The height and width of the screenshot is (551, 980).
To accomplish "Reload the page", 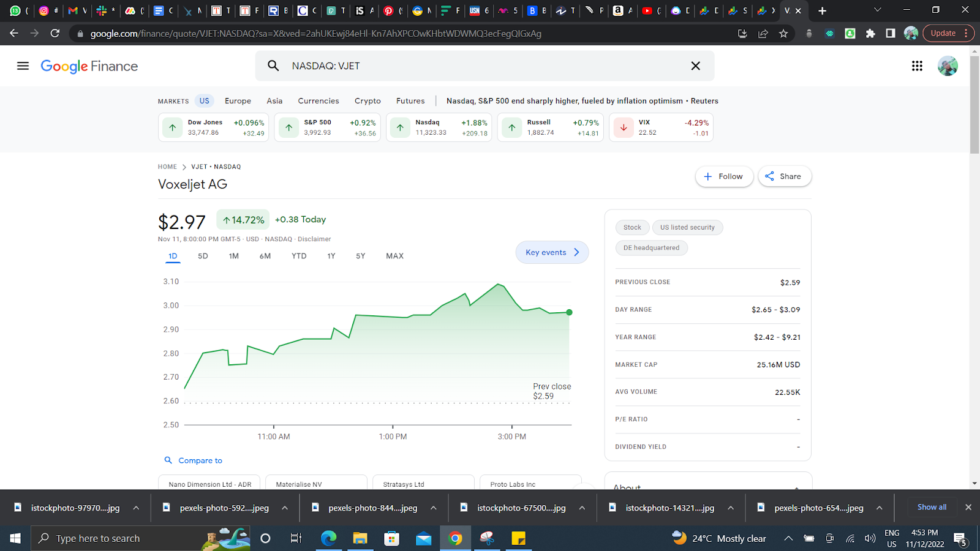I will coord(55,33).
